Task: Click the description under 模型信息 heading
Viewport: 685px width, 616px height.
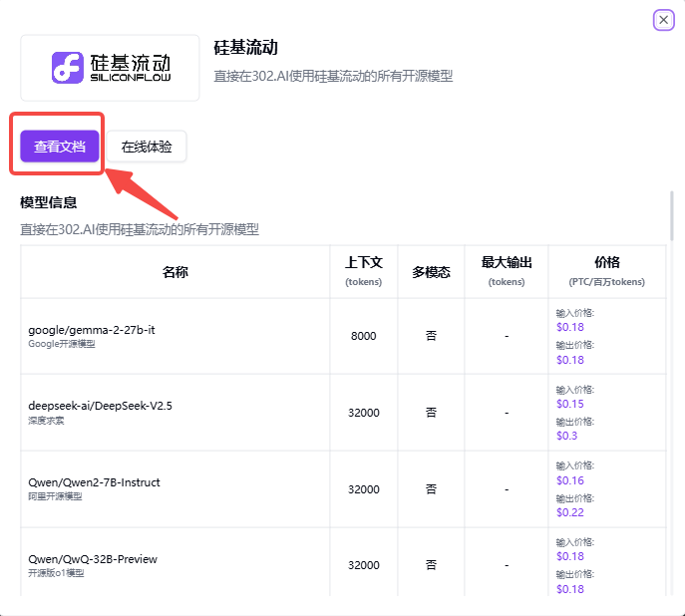Action: point(140,229)
